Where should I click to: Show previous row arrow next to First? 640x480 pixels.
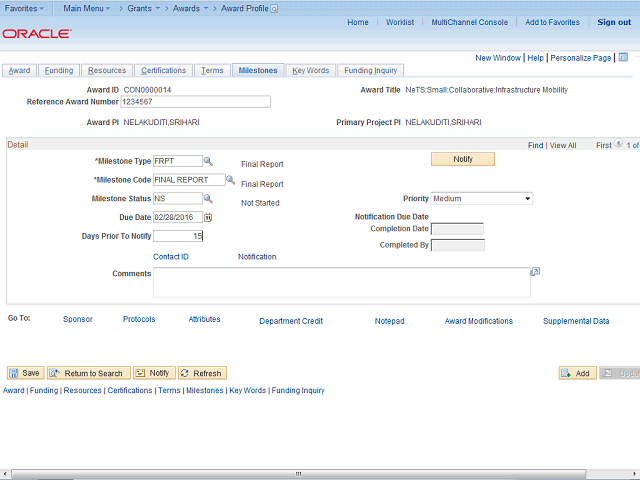618,143
